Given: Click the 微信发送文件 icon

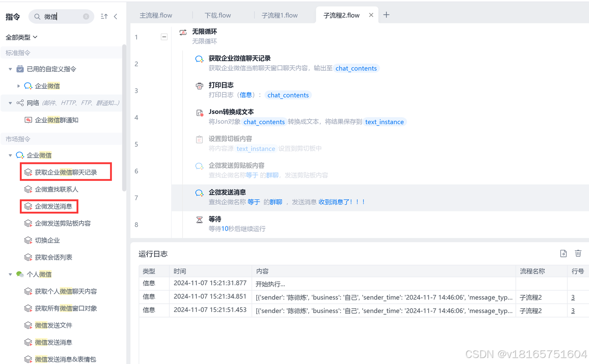Looking at the screenshot, I should point(28,326).
